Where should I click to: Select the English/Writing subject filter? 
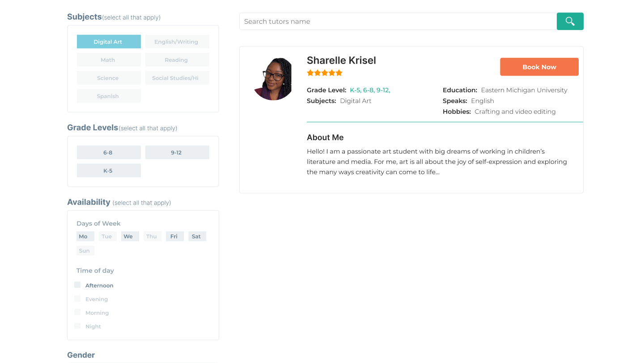(177, 42)
